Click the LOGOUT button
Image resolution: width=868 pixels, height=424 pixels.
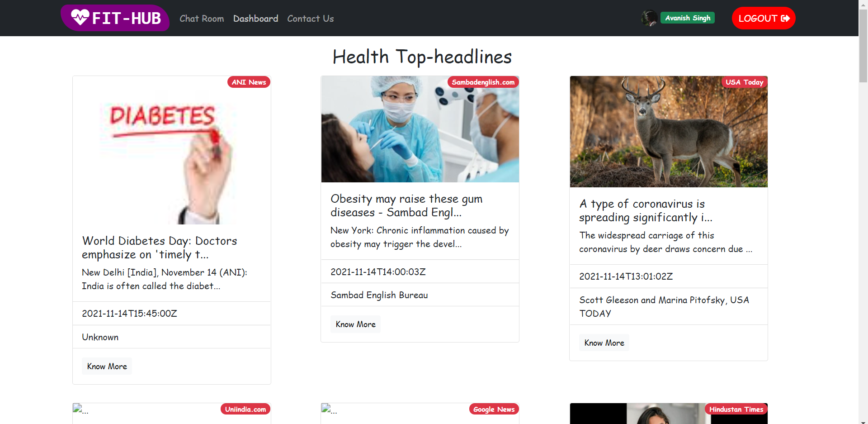point(763,18)
